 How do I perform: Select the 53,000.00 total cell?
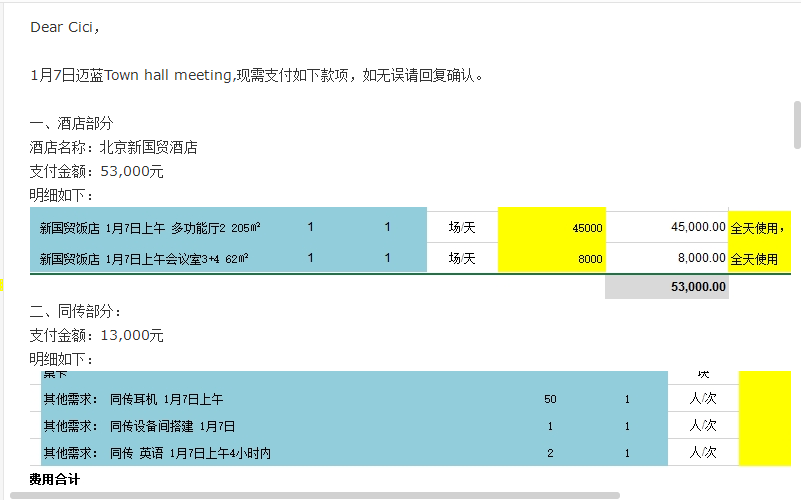[667, 287]
